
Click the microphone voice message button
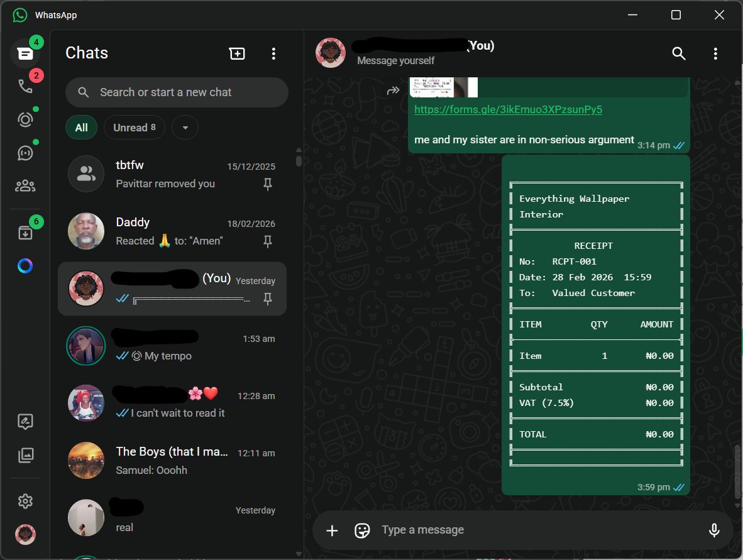(x=713, y=530)
